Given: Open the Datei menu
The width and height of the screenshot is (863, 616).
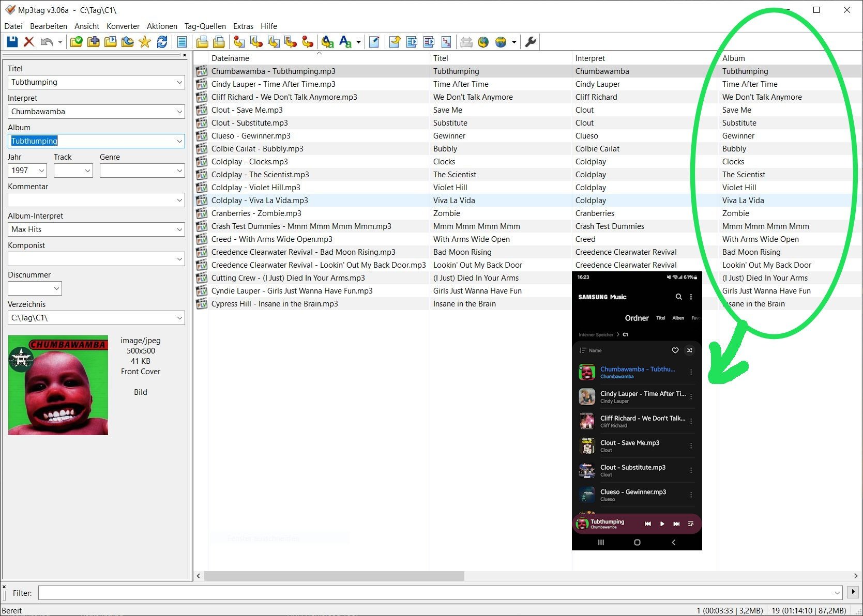Looking at the screenshot, I should pyautogui.click(x=13, y=26).
